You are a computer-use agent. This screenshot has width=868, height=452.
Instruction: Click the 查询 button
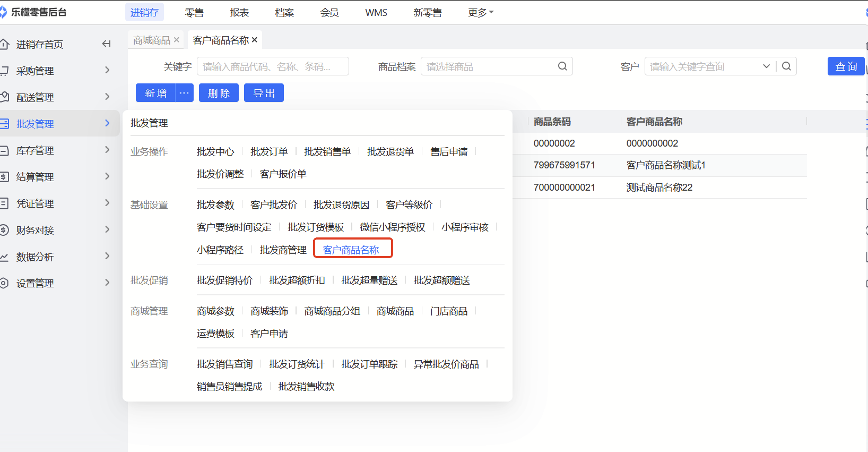(846, 66)
